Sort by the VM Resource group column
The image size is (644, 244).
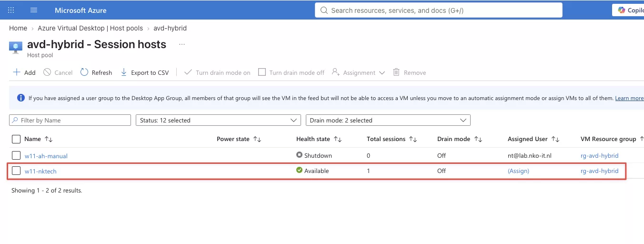pos(612,139)
